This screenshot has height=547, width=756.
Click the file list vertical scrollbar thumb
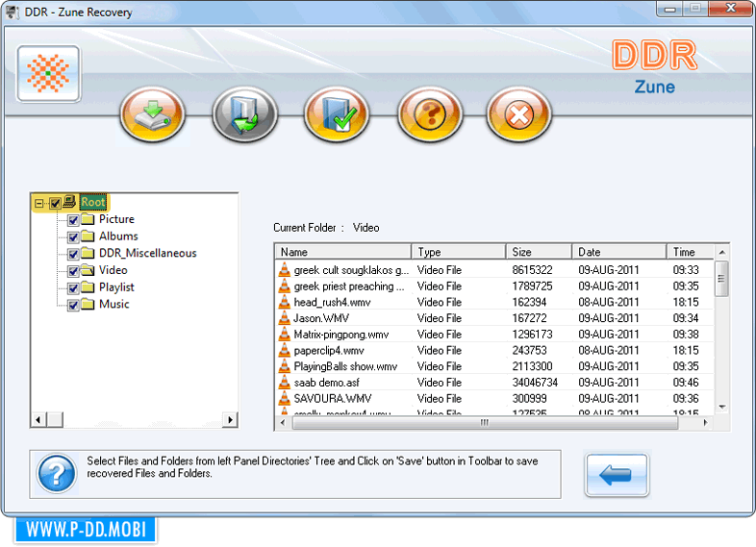(721, 279)
